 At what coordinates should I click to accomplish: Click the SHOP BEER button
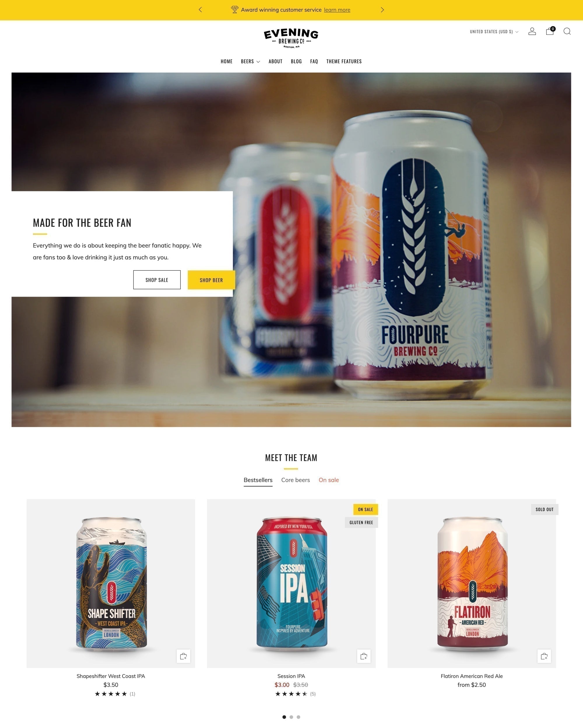click(x=210, y=280)
